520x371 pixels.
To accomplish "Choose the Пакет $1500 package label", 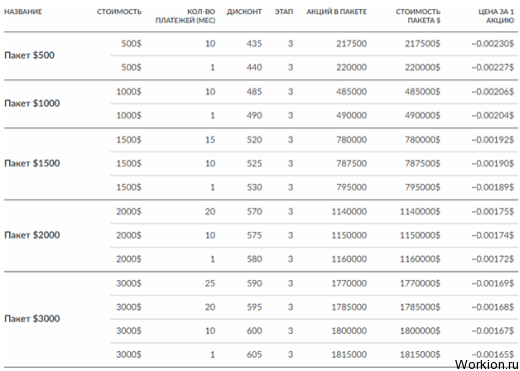I will [32, 163].
